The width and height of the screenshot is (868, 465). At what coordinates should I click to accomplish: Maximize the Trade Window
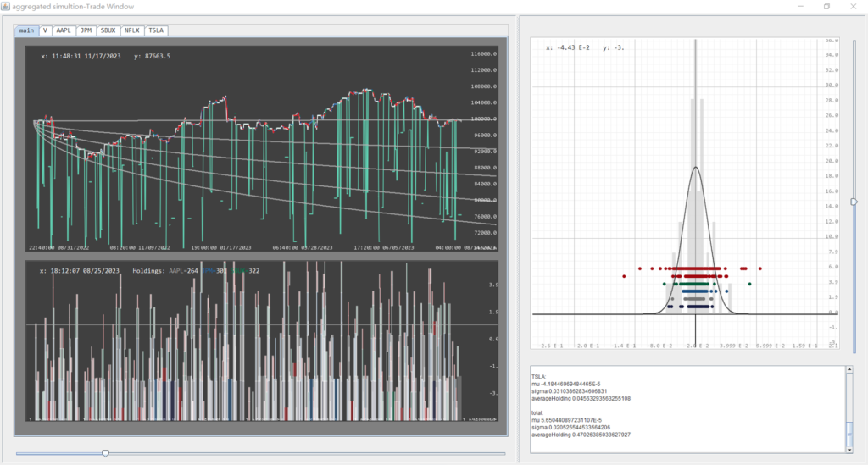(x=827, y=7)
